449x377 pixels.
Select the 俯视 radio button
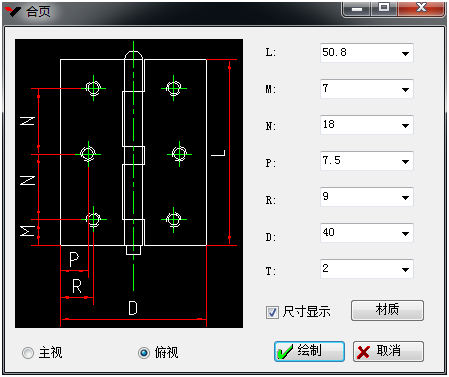point(144,353)
